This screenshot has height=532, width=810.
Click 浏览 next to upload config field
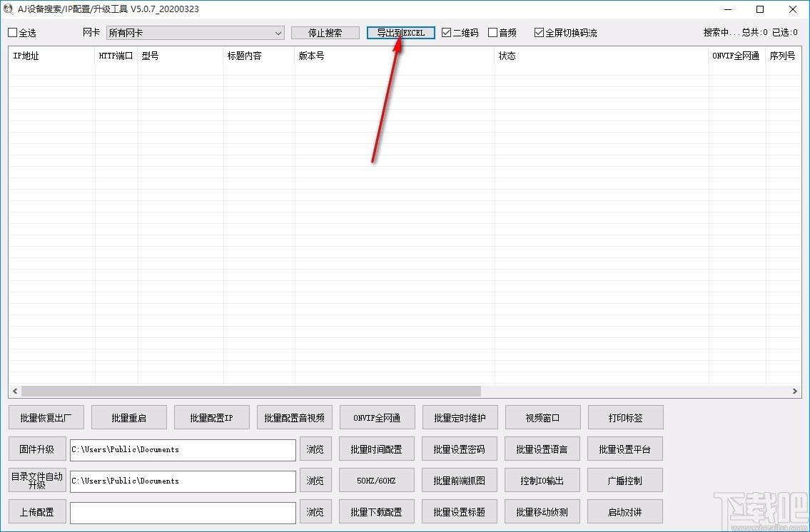pyautogui.click(x=315, y=512)
